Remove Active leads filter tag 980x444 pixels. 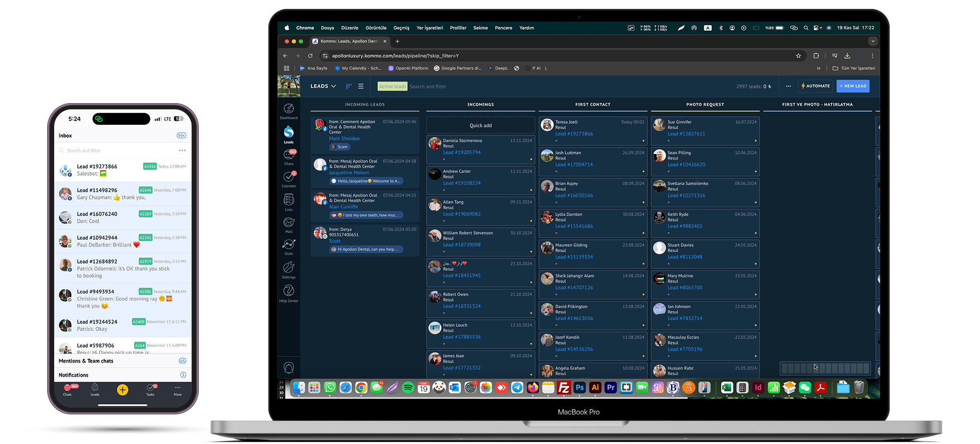coord(392,87)
